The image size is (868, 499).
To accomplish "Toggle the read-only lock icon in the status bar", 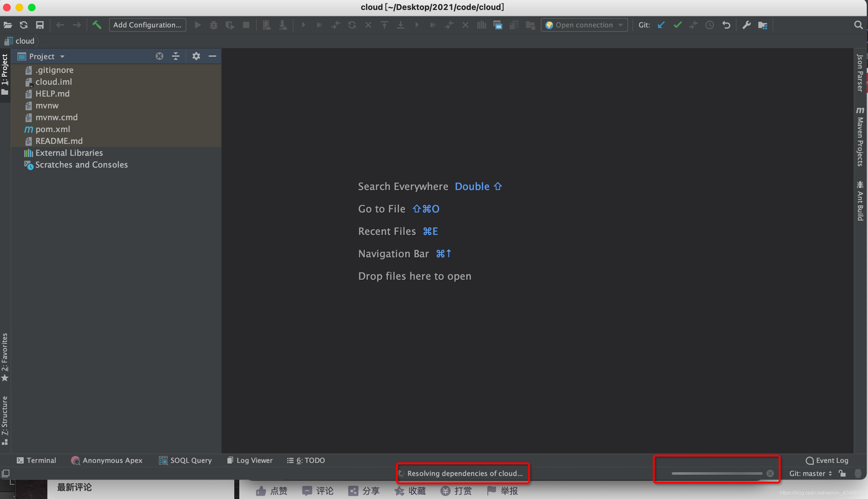I will click(x=842, y=473).
